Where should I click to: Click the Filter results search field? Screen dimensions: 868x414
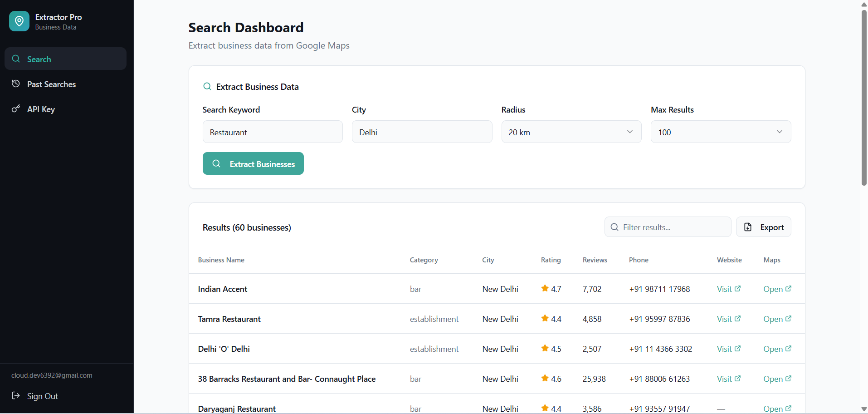tap(668, 227)
